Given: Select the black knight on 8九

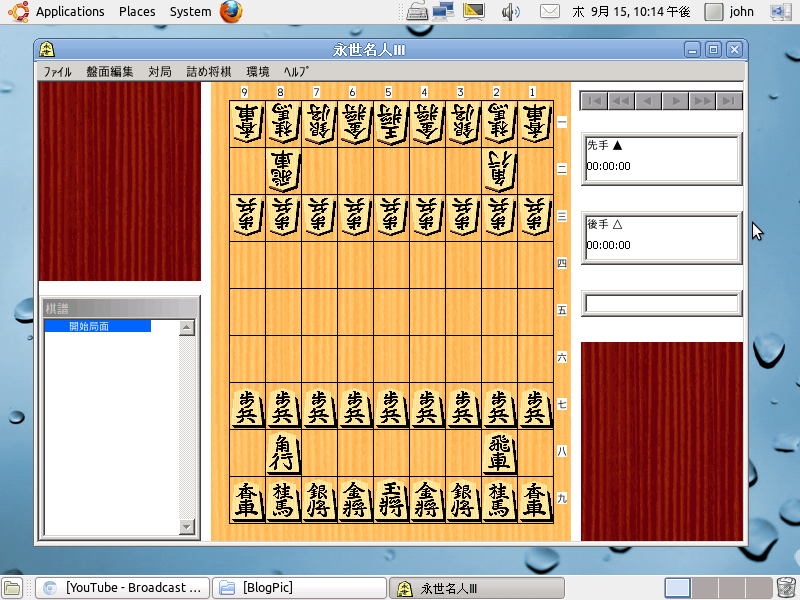Looking at the screenshot, I should (x=283, y=500).
